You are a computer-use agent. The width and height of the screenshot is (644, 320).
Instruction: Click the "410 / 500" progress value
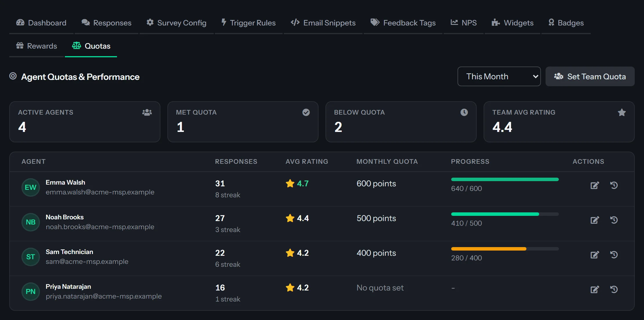[x=466, y=223]
